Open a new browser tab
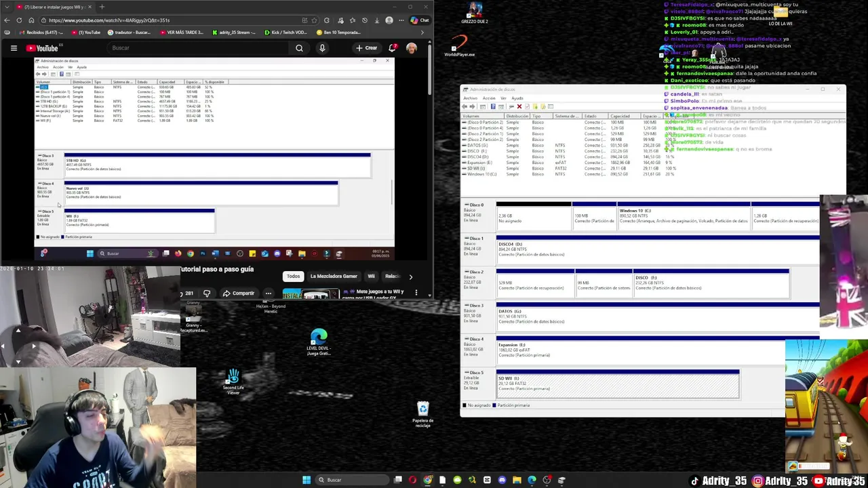The height and width of the screenshot is (488, 868). (102, 7)
